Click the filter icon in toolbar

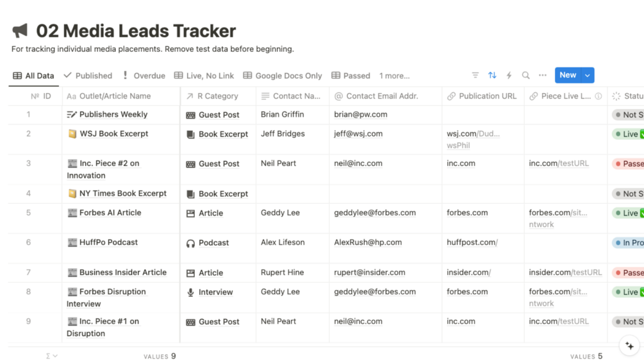click(x=475, y=76)
